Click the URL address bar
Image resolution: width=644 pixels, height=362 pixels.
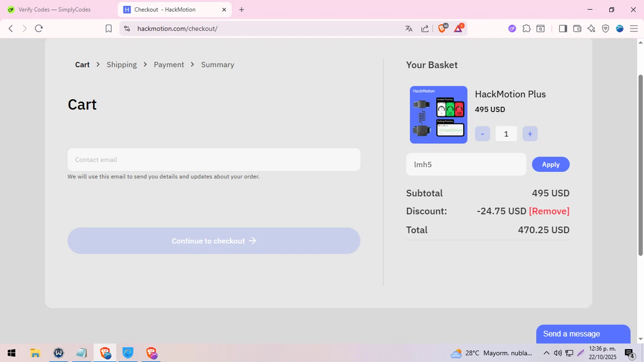coord(266,28)
